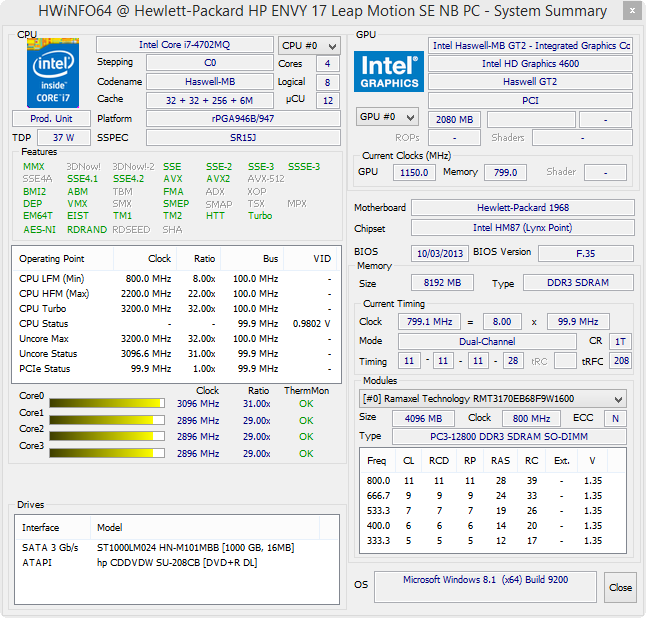
Task: Click the Intel Graphics logo
Action: (x=389, y=72)
